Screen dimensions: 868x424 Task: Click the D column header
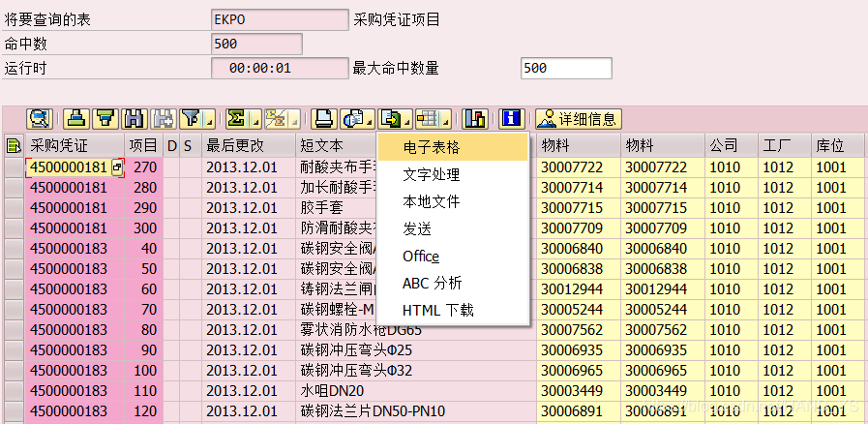171,145
